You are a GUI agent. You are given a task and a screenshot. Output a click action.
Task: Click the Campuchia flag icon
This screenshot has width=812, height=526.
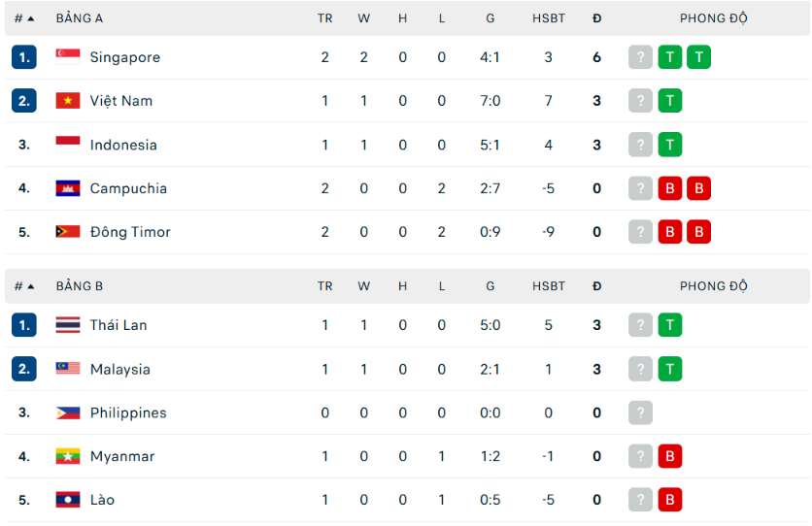pyautogui.click(x=68, y=188)
